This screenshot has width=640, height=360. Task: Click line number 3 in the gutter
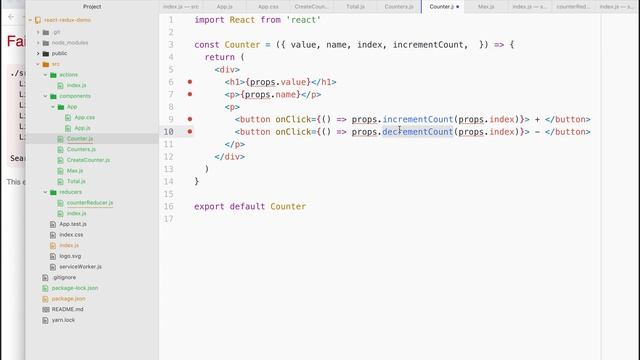pyautogui.click(x=171, y=44)
